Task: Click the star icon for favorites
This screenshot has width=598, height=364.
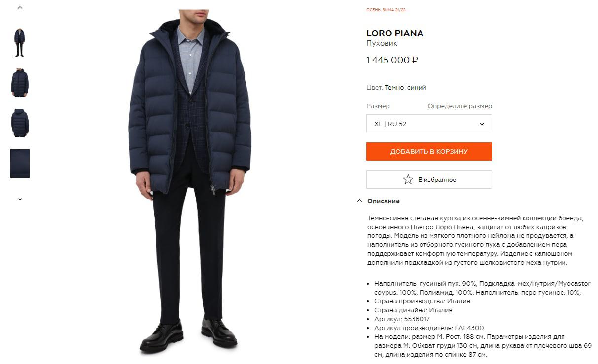Action: (x=408, y=179)
